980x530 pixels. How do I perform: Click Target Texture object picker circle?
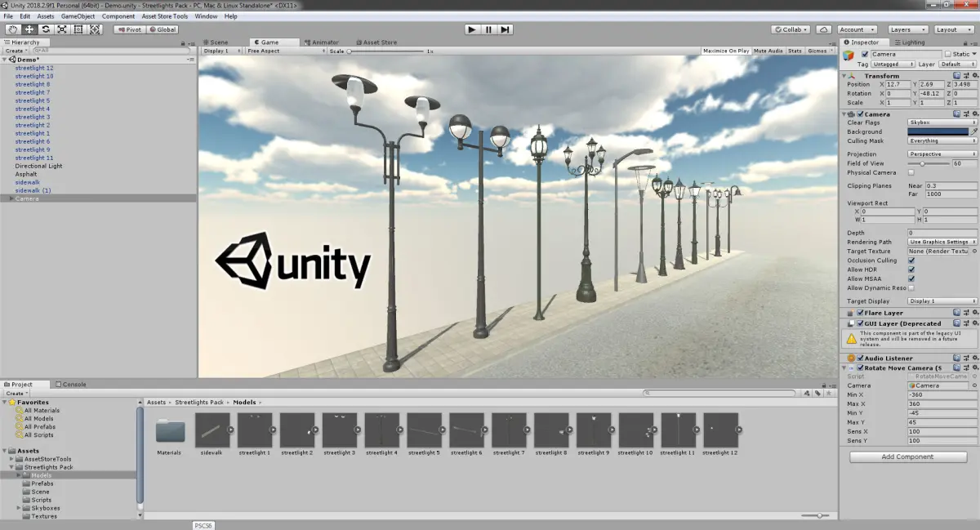(974, 251)
